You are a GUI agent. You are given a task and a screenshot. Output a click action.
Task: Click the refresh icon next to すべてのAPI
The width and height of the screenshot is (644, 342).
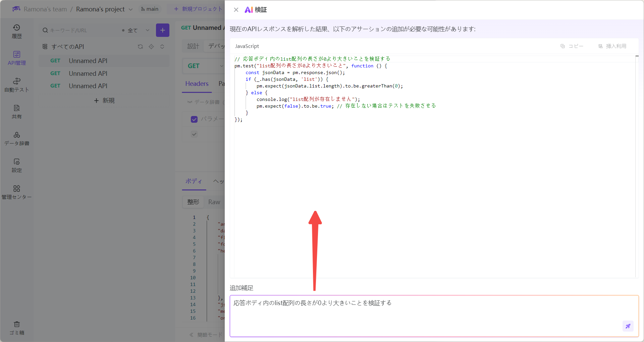[x=140, y=47]
